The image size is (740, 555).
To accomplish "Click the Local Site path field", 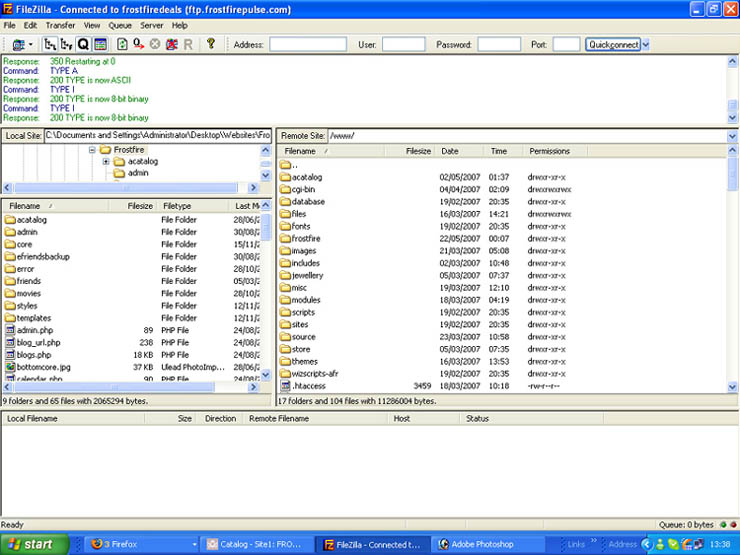I will [158, 135].
